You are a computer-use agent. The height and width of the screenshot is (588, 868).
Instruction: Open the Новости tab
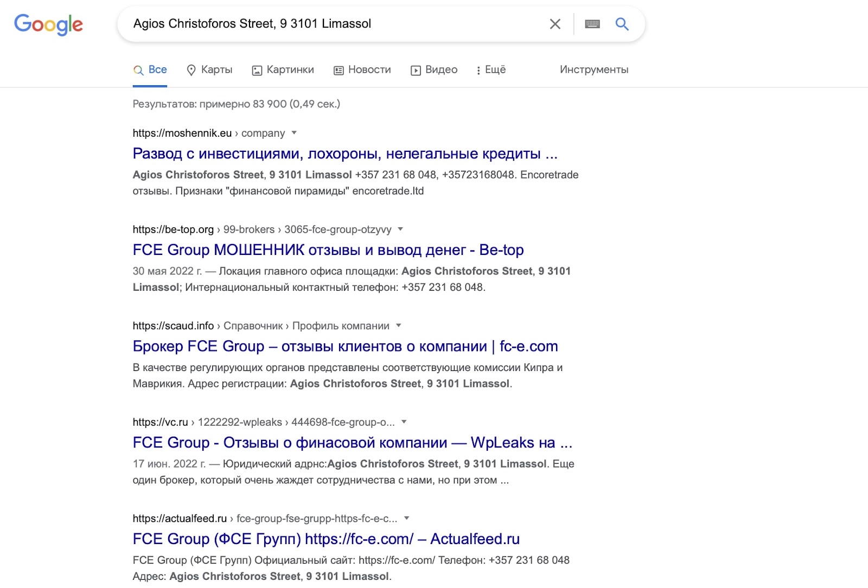pos(362,70)
